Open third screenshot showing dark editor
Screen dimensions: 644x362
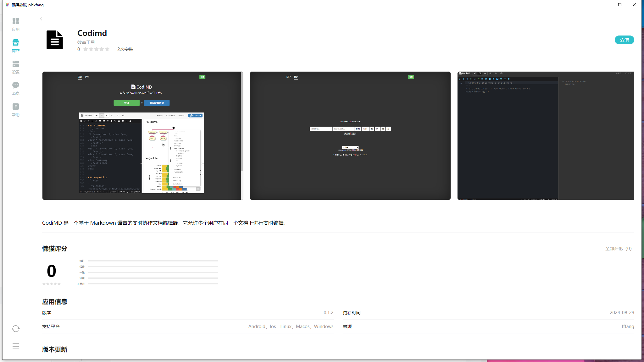[546, 136]
